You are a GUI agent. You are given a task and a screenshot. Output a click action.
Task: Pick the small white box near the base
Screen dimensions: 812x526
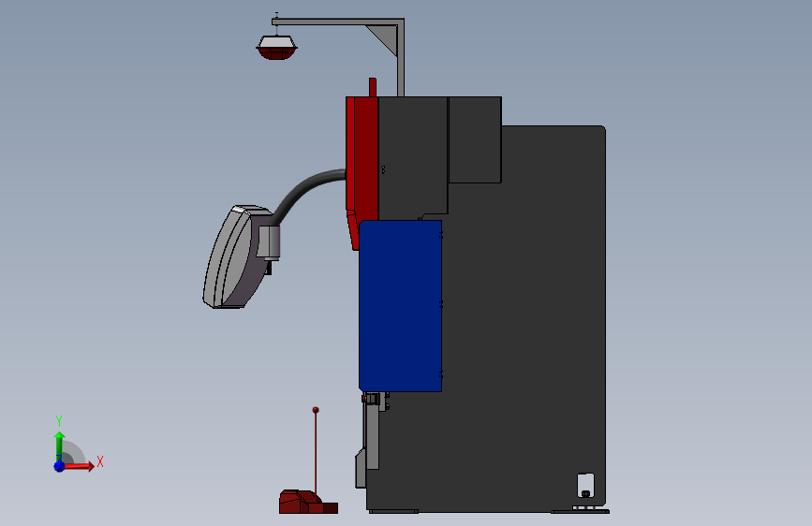(585, 485)
